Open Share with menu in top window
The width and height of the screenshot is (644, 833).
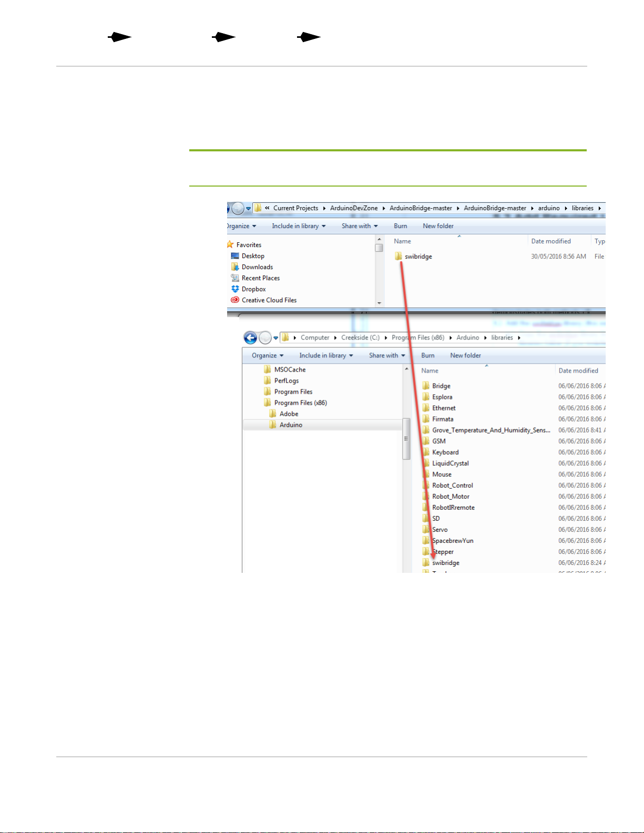point(360,226)
